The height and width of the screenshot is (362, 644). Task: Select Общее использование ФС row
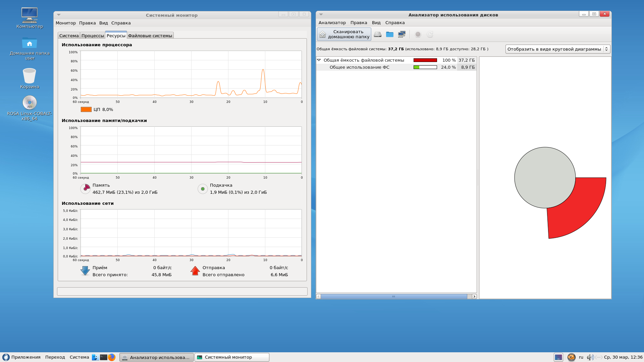click(x=359, y=67)
